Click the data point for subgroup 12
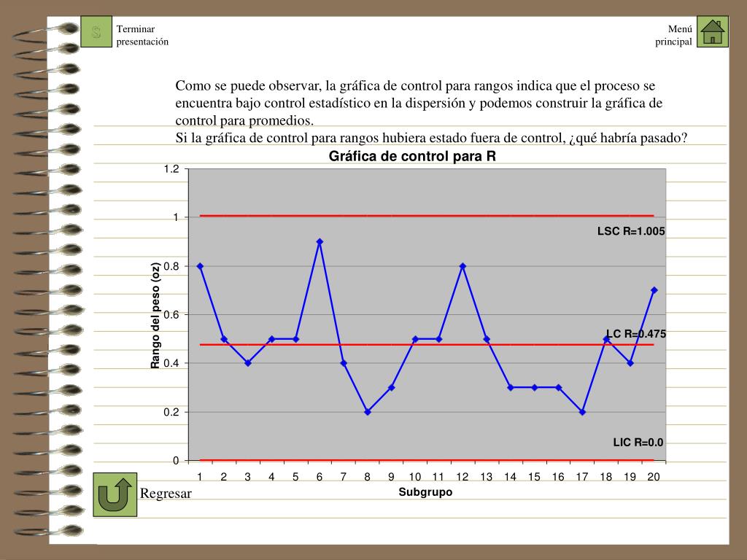 coord(462,266)
